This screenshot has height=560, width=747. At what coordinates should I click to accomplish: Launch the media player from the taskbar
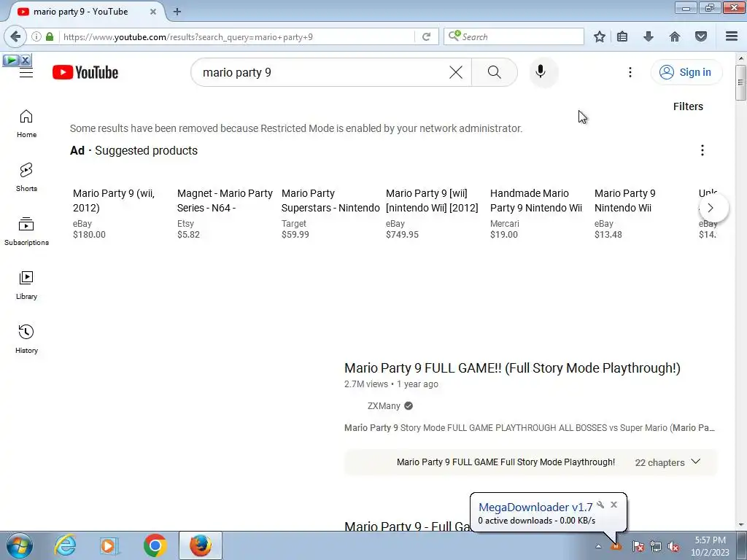(109, 545)
